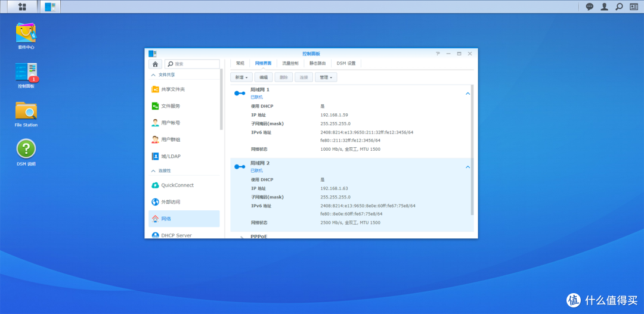Click the Control Panel home icon
Viewport: 644px width, 314px height.
pyautogui.click(x=155, y=64)
